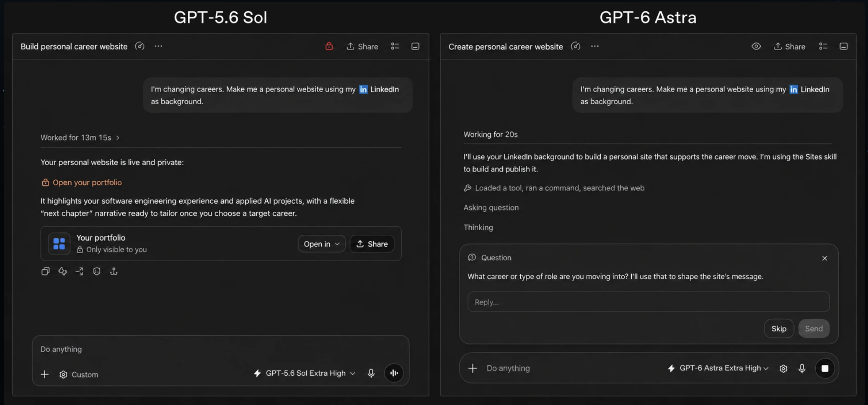Open GPT-6 Astra Extra High model dropdown
Image resolution: width=868 pixels, height=405 pixels.
point(718,368)
